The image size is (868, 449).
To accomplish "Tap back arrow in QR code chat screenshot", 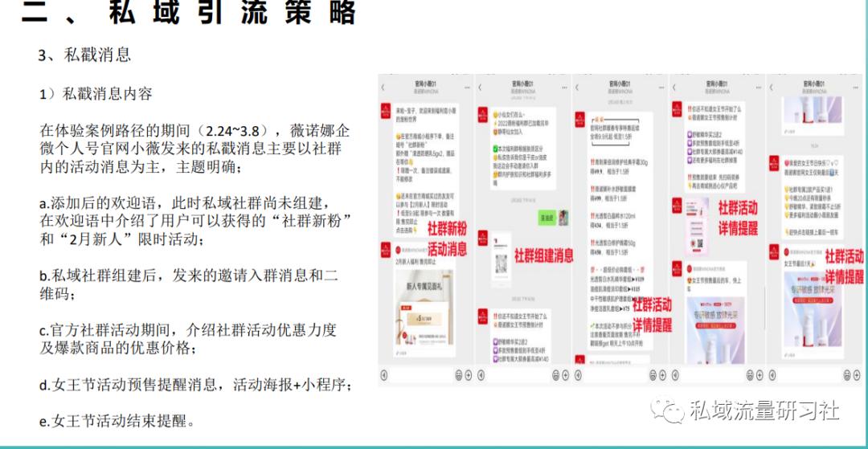I will (480, 88).
